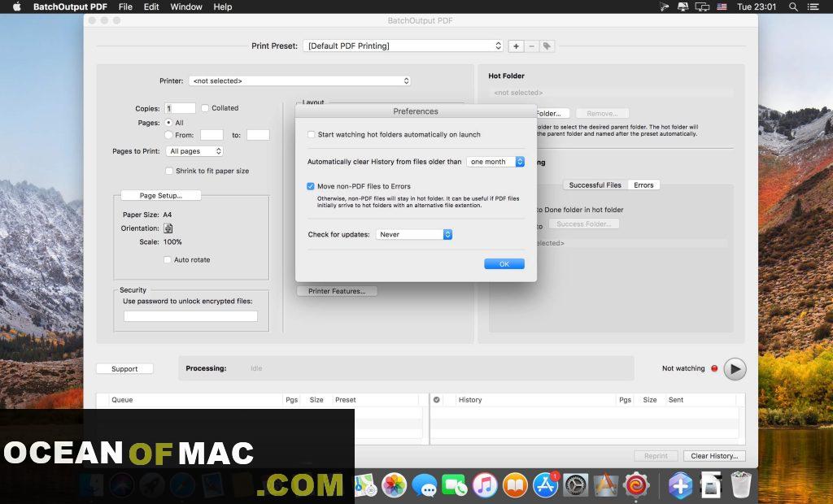Uncheck Move non-PDF files to Errors
Screen dimensions: 833x504
tap(311, 186)
